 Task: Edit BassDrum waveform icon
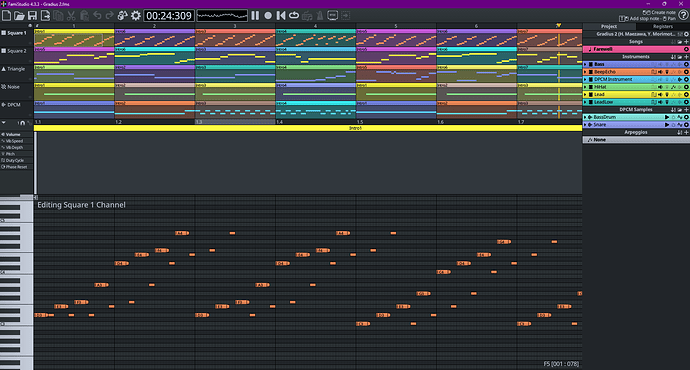coord(679,117)
